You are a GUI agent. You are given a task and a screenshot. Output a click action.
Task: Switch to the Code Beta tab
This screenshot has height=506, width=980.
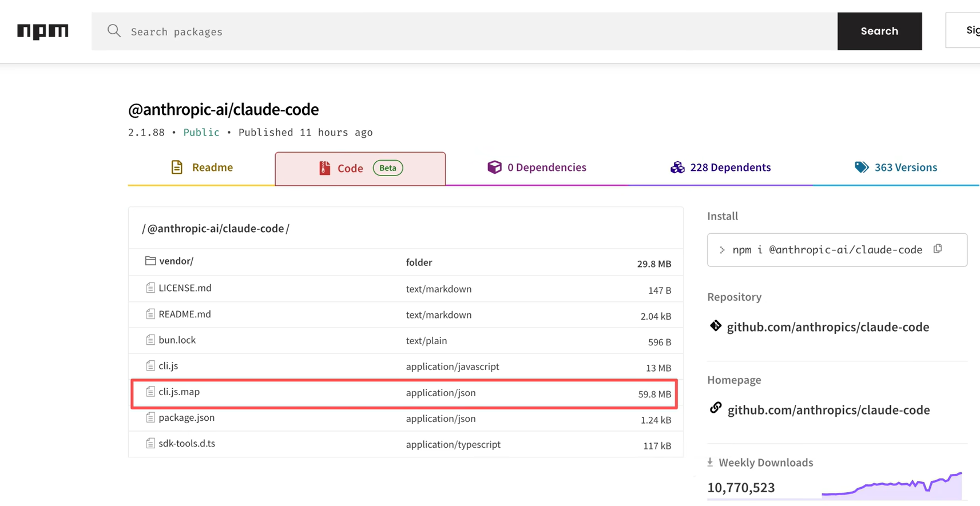[360, 168]
